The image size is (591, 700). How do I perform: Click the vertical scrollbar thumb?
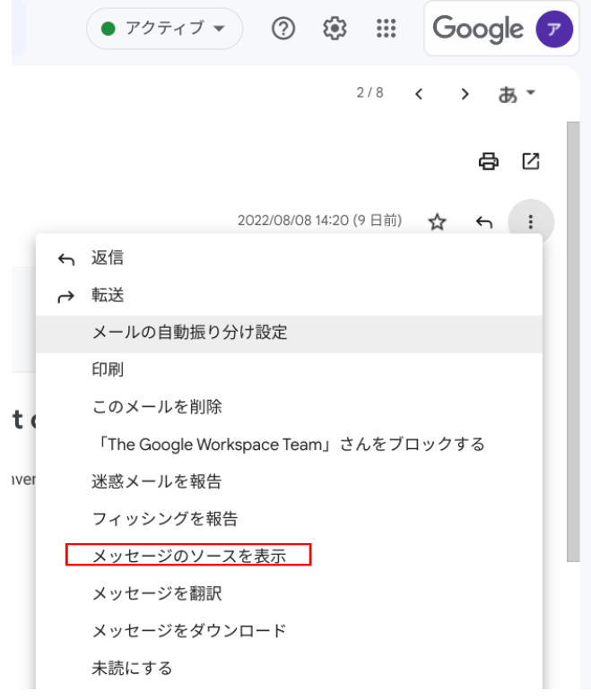573,341
